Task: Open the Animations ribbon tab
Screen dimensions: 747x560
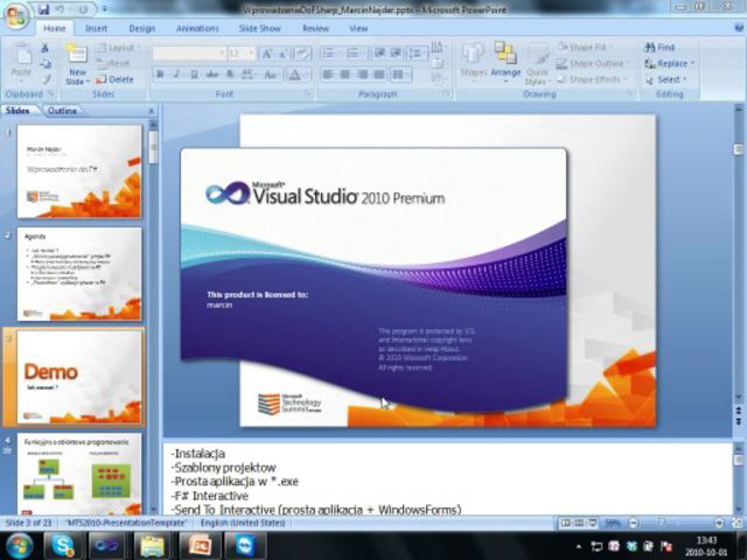Action: tap(198, 29)
